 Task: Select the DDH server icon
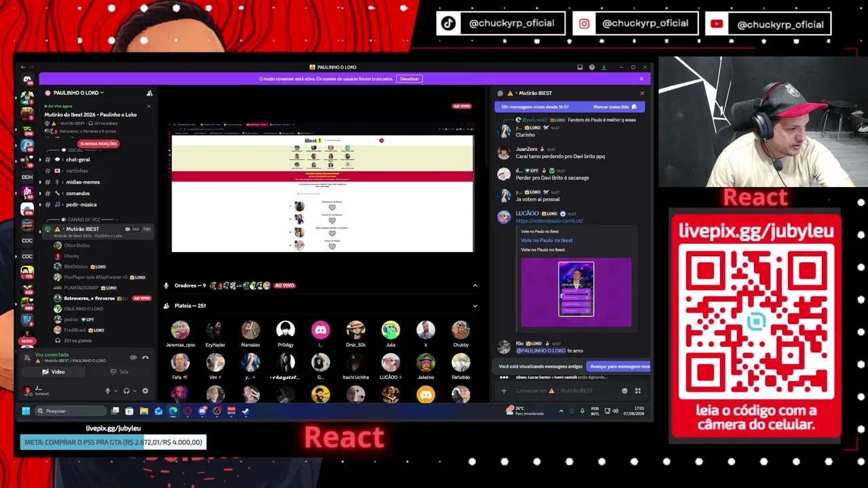point(27,177)
